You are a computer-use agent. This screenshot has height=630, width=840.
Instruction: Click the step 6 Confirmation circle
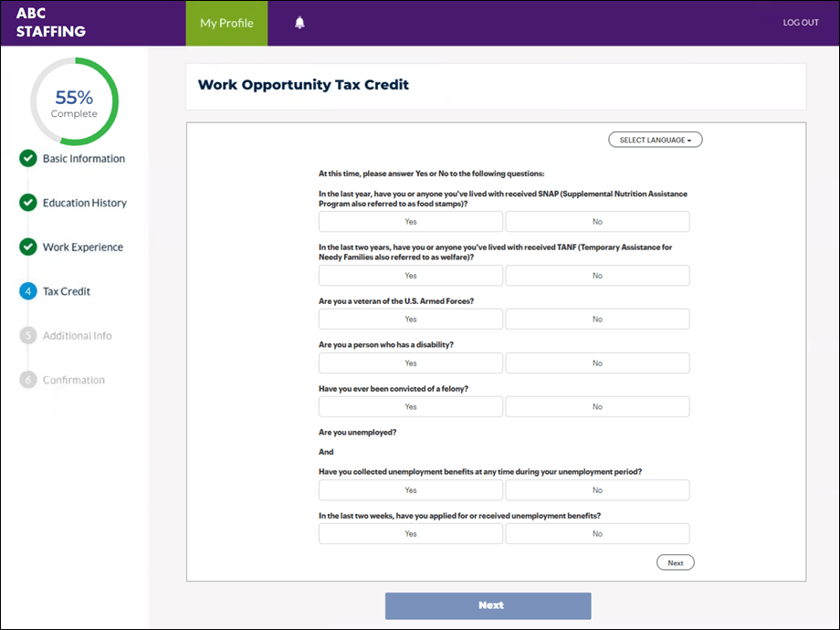(x=28, y=380)
